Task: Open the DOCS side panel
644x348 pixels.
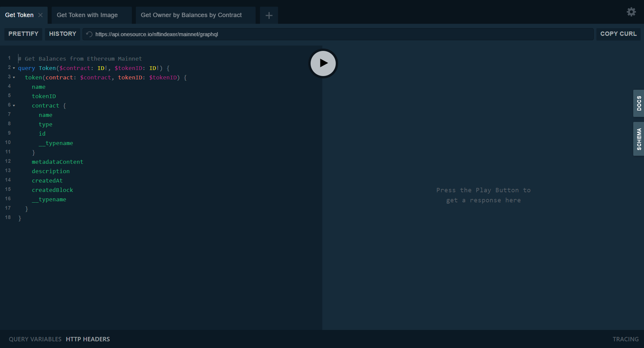Action: click(x=639, y=103)
